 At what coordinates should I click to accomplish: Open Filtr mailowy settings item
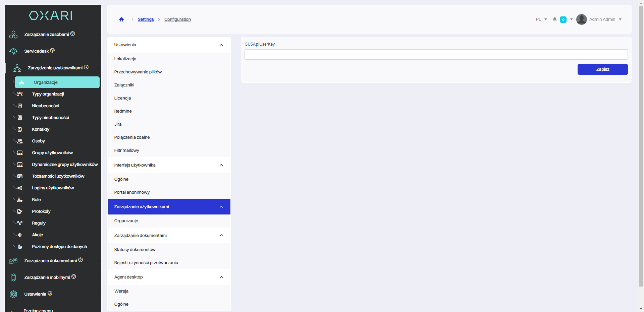point(126,150)
